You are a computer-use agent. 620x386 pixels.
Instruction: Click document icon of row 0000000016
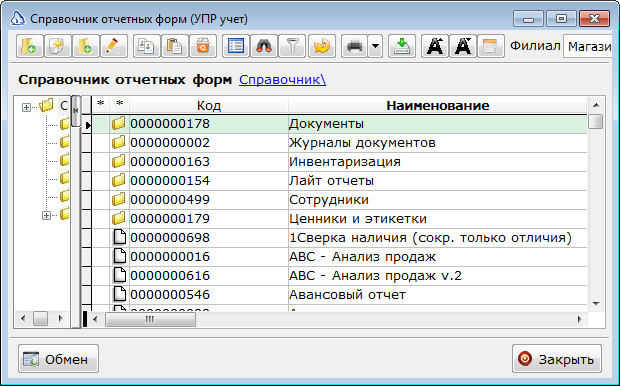point(119,257)
